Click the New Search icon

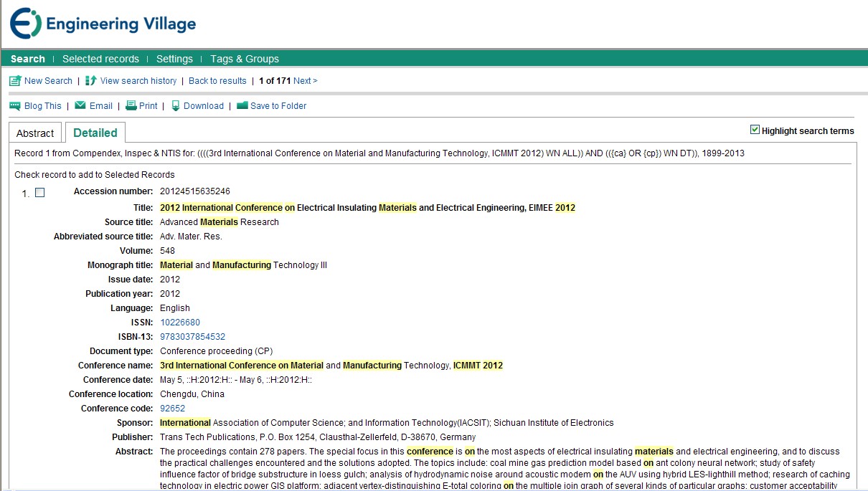(x=15, y=81)
